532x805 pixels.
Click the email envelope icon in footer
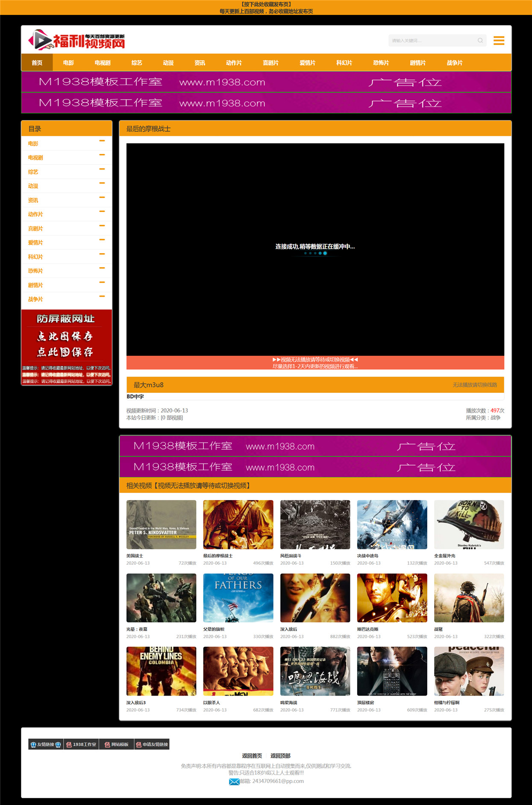234,781
